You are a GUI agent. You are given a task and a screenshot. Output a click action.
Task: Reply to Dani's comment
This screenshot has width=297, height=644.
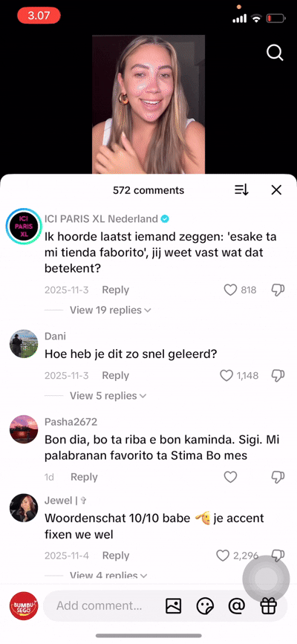tap(115, 375)
